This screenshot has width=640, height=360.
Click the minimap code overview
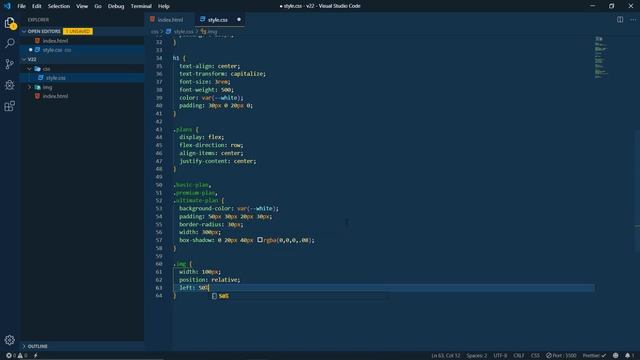pyautogui.click(x=600, y=57)
